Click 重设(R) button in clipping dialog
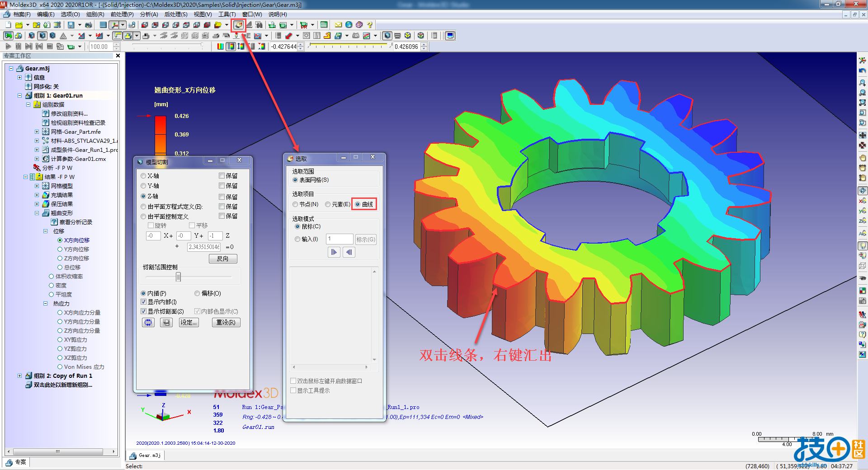Screen dimensions: 868x470 coord(226,322)
